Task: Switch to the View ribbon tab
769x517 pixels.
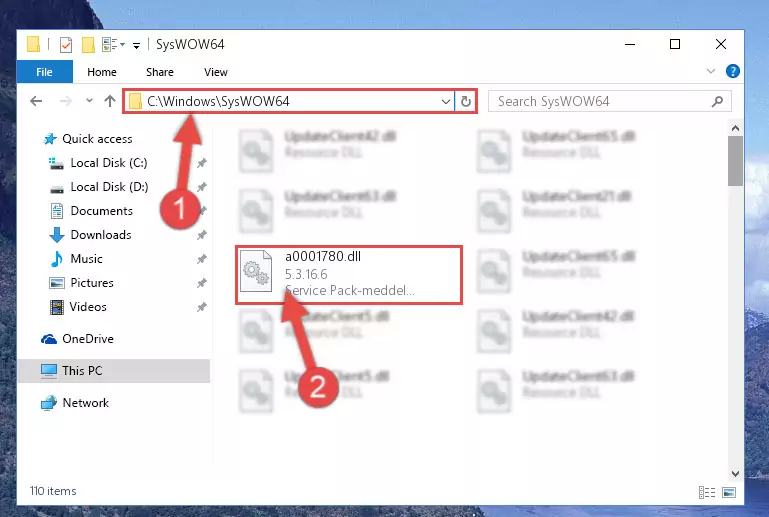Action: 215,72
